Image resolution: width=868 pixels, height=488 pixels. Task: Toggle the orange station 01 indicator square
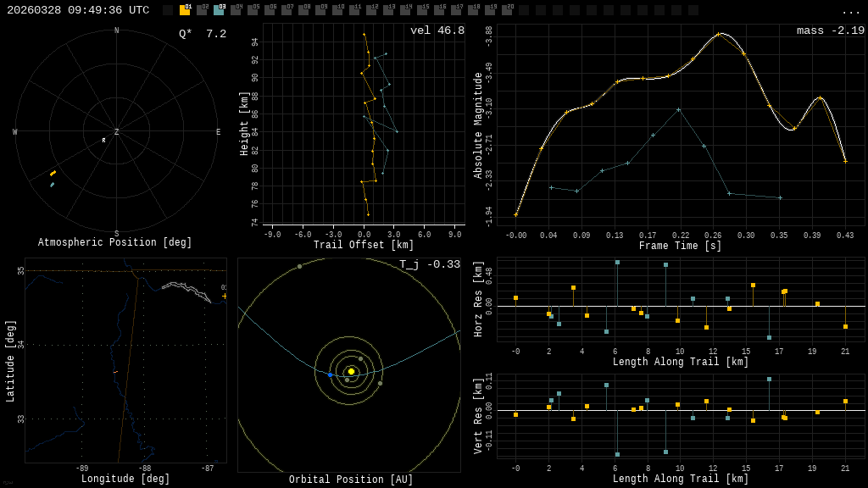tap(185, 10)
